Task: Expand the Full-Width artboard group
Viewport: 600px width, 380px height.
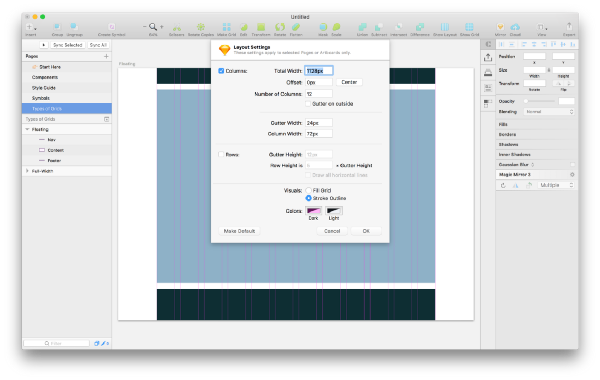Action: coord(27,171)
